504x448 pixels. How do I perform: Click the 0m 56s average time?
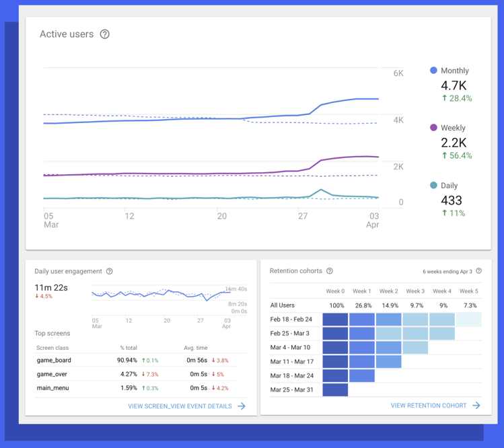click(x=196, y=361)
